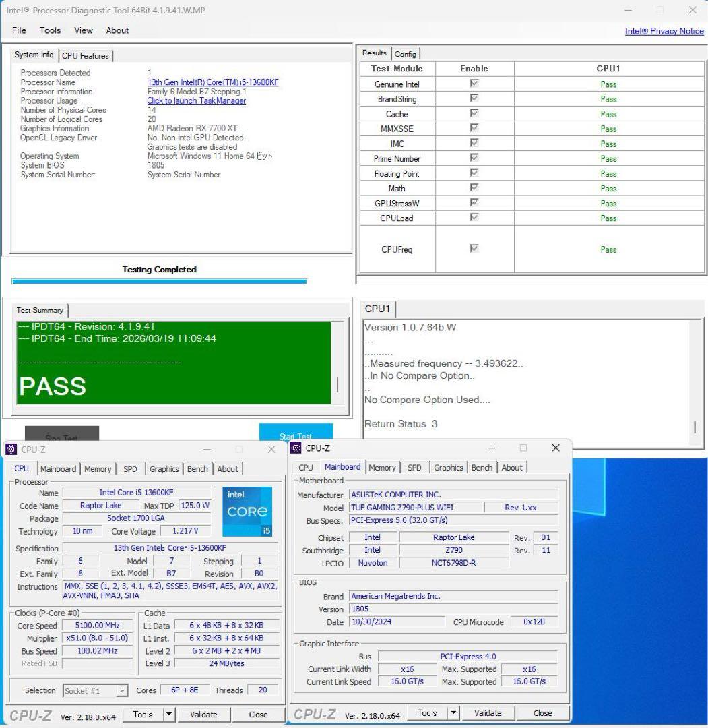Open Memory tab in left CPU-Z window
Screen dimensions: 708x728
pyautogui.click(x=98, y=469)
